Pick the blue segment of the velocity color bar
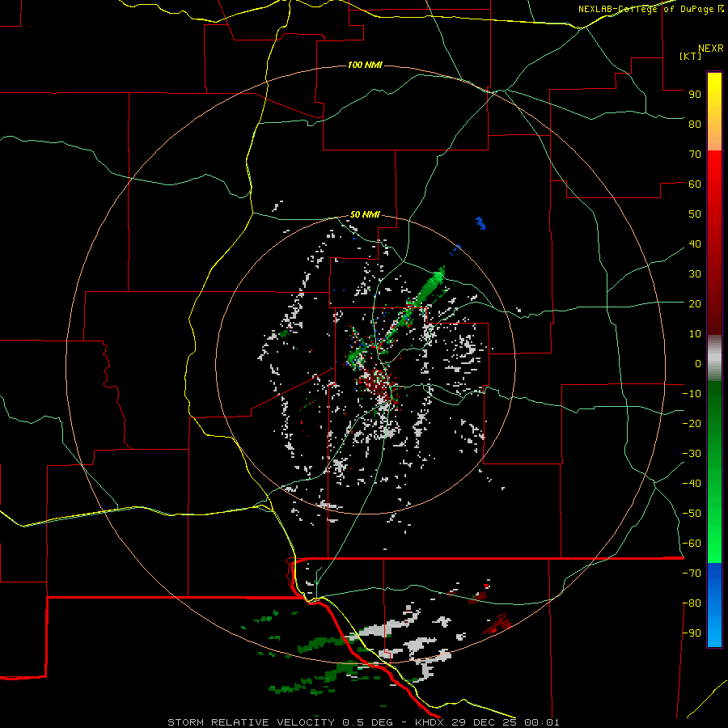 click(x=714, y=605)
